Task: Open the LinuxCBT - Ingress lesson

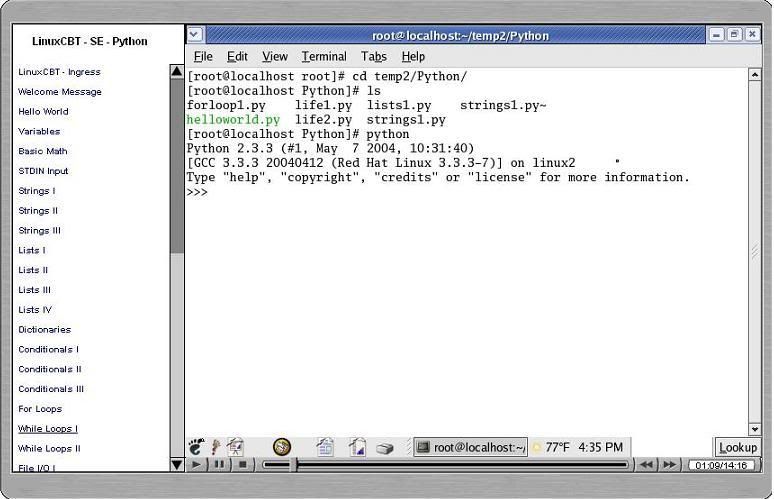Action: [x=59, y=72]
